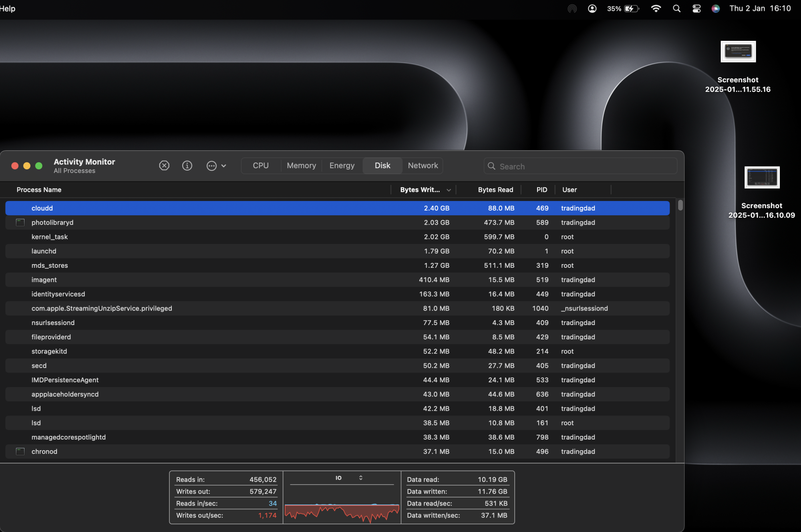Select the Memory tab

click(x=301, y=166)
